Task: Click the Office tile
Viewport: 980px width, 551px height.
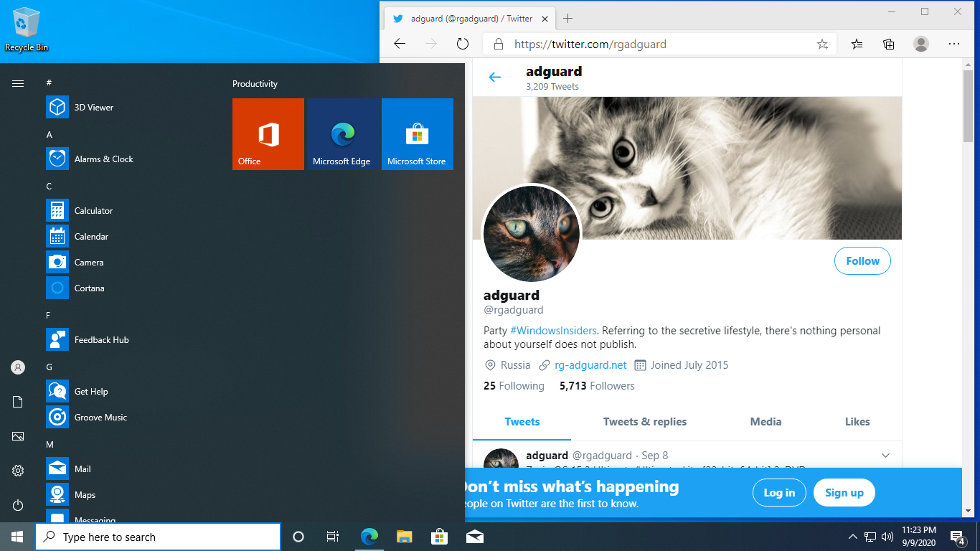Action: (x=268, y=134)
